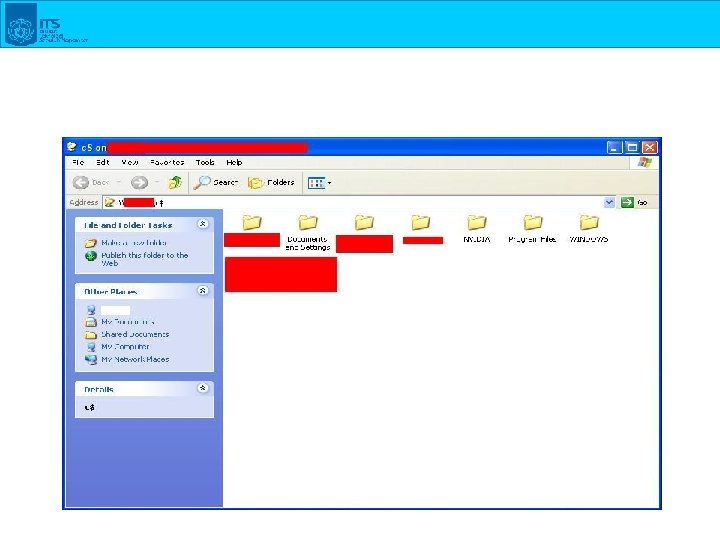
Task: Select the NVIDIA folder icon
Action: click(477, 222)
